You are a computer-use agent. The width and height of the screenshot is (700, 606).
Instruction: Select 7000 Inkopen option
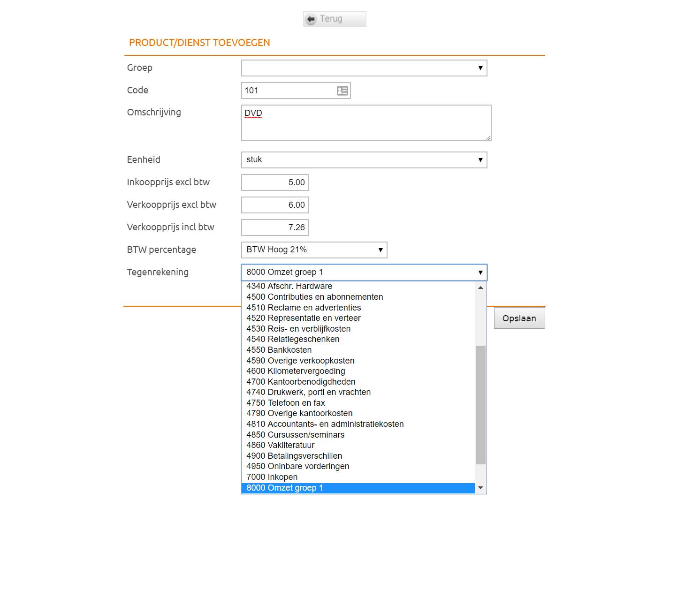tap(358, 477)
